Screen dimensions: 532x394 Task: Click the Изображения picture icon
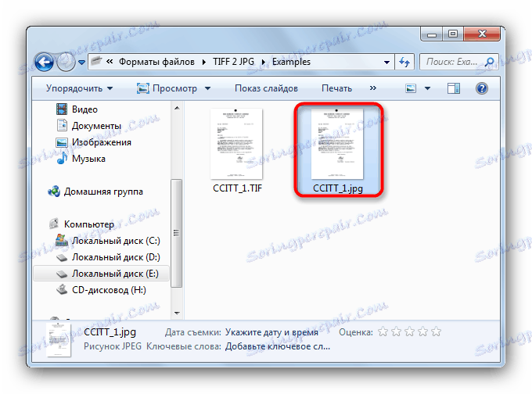click(62, 142)
